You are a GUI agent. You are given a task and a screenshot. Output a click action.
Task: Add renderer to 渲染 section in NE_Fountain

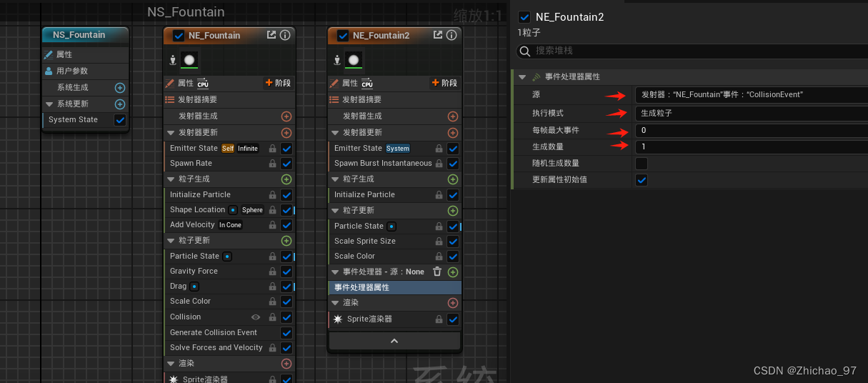pos(286,364)
